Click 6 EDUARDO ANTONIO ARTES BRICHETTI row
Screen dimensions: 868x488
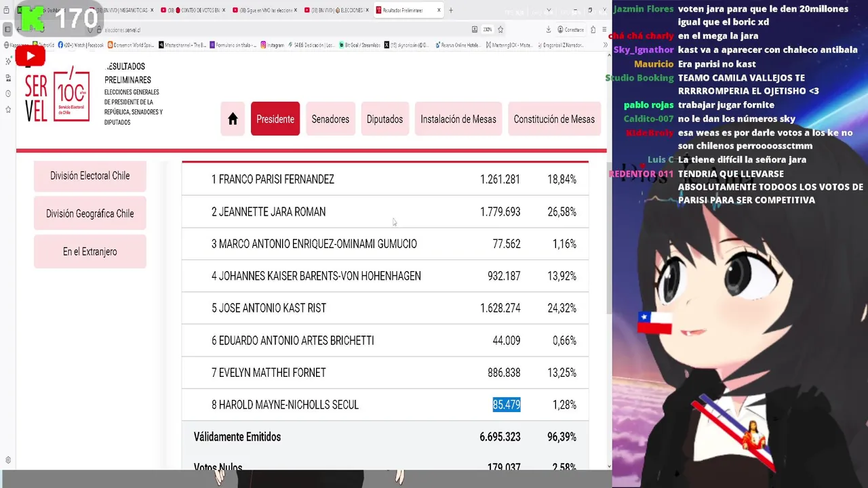click(385, 340)
